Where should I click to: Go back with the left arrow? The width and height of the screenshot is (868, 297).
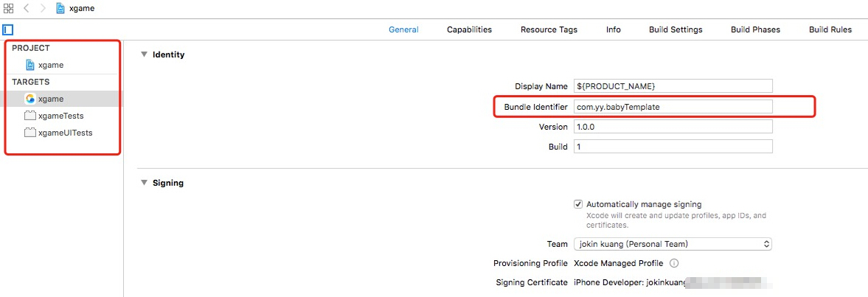pyautogui.click(x=27, y=9)
